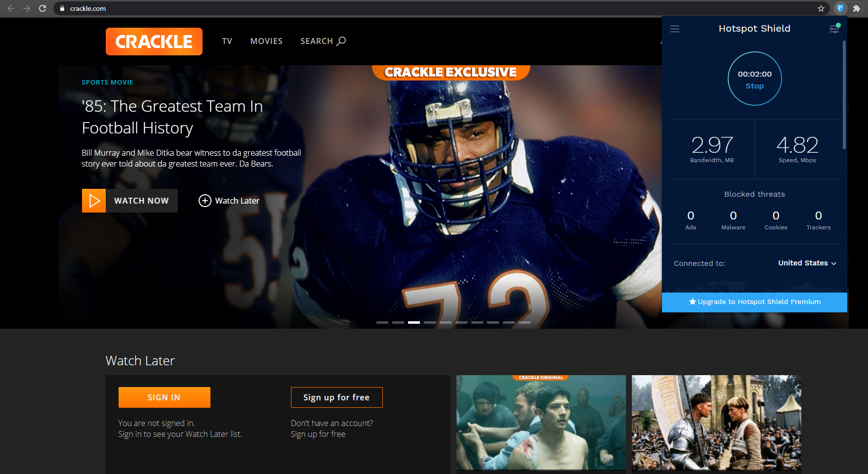Viewport: 868px width, 474px height.
Task: Click Sign up for free button
Action: coord(336,397)
